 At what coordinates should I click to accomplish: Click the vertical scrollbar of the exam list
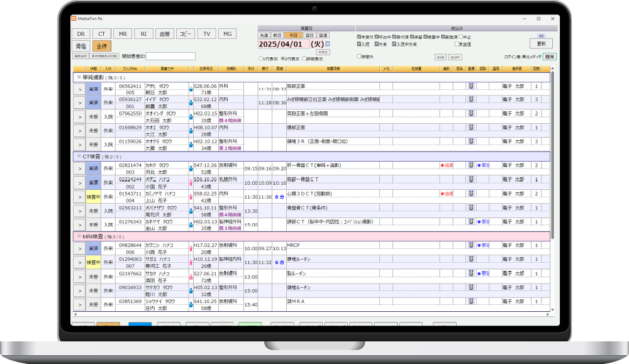pyautogui.click(x=552, y=155)
